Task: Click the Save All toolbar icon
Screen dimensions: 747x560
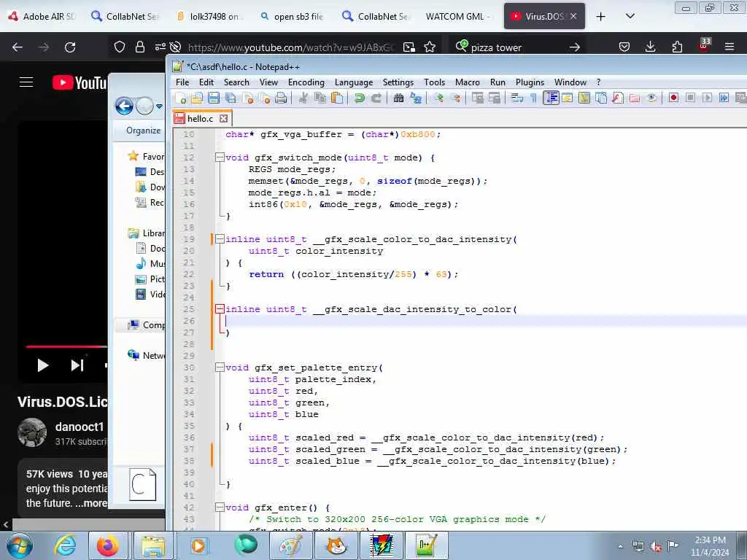Action: 231,98
